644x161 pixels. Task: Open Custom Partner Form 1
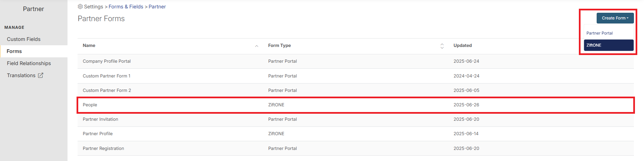click(107, 76)
